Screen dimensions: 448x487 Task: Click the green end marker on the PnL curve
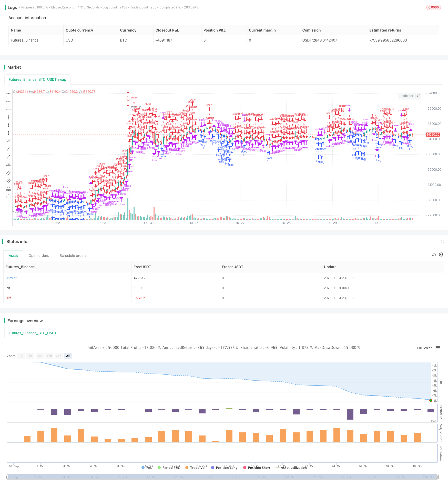(x=431, y=400)
